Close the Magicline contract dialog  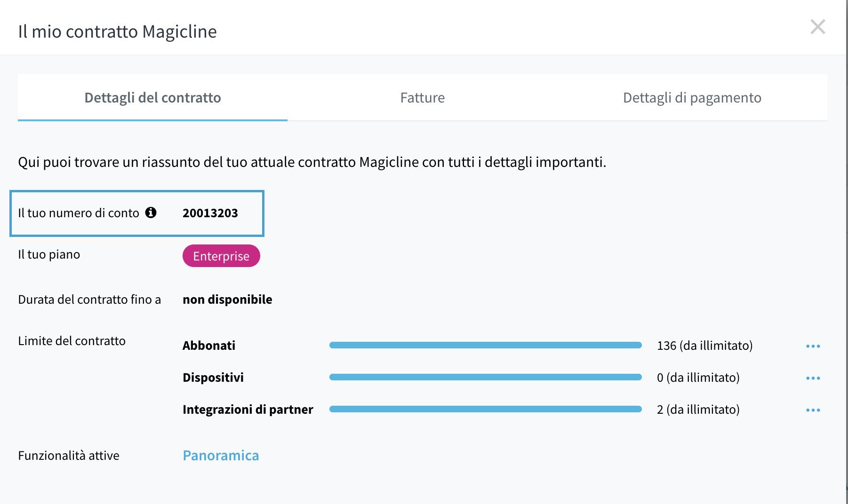click(818, 27)
